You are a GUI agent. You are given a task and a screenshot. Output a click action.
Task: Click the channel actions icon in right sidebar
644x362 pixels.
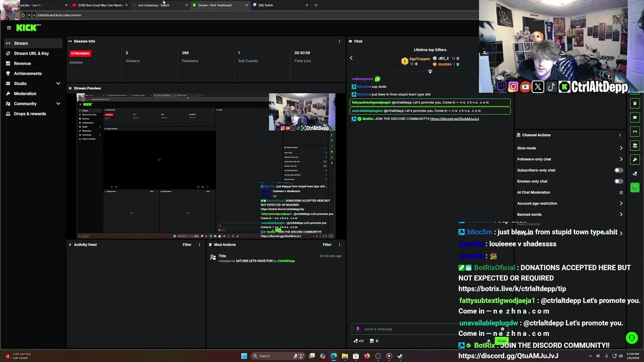[x=635, y=145]
